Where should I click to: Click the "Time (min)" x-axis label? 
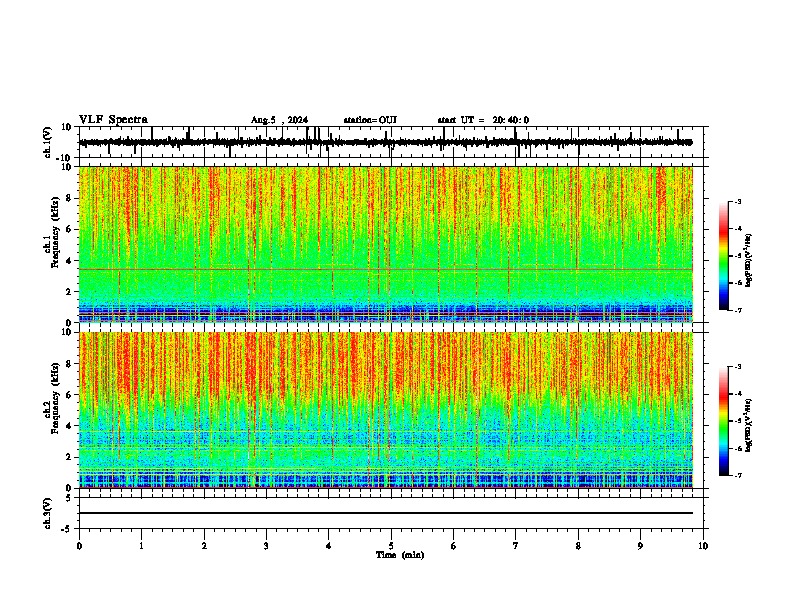coord(400,555)
